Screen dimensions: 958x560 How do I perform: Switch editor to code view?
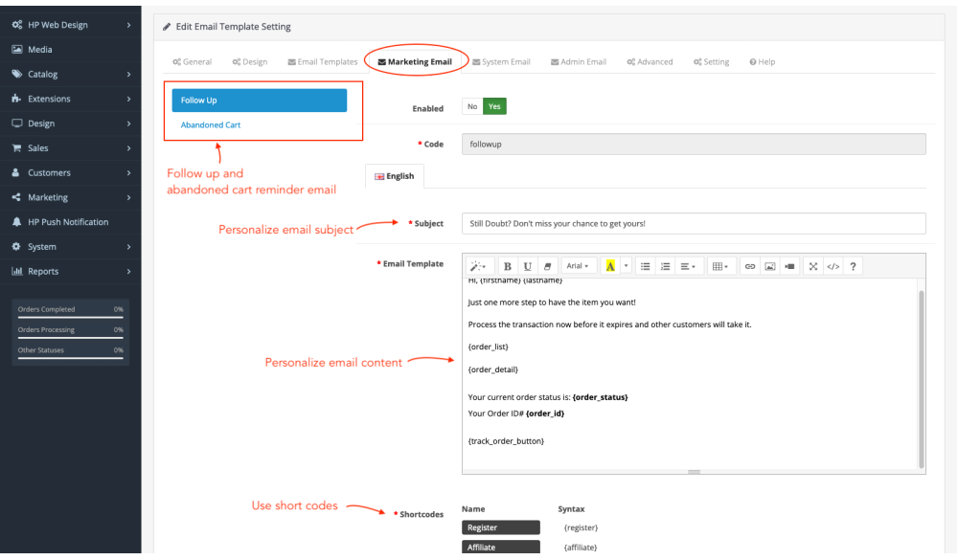click(x=833, y=266)
